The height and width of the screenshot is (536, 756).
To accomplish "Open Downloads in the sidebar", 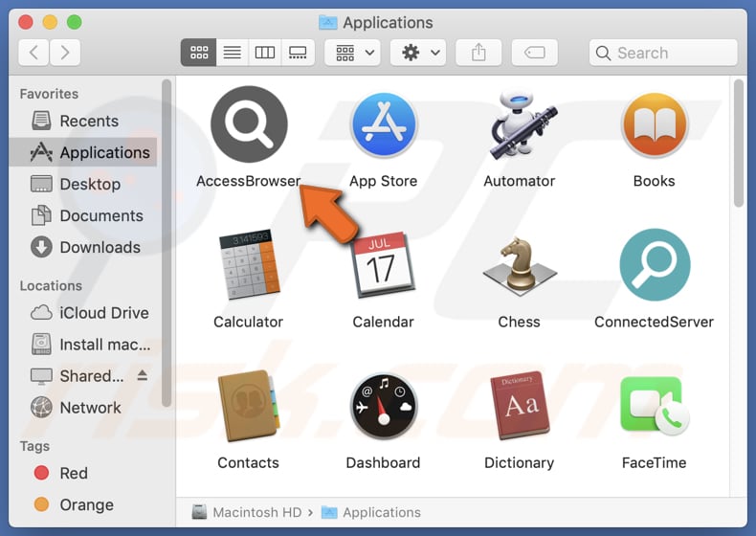I will point(83,247).
